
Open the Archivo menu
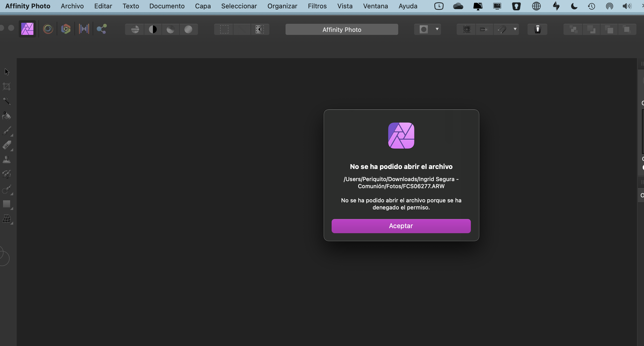72,6
